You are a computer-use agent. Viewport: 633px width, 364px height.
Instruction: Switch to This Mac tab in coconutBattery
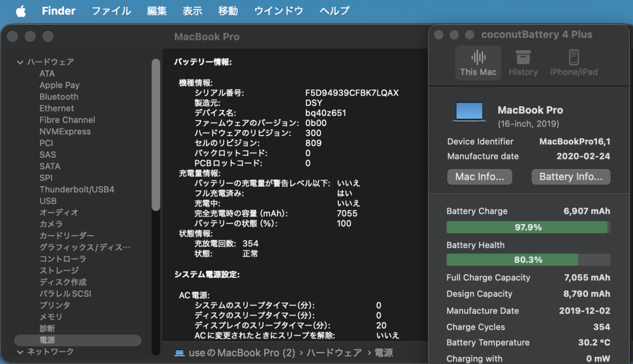pos(478,63)
